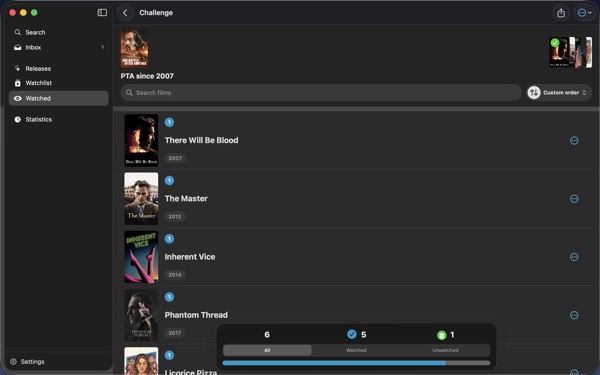600x375 pixels.
Task: Open the challenge cover poster thumbnail
Action: [134, 47]
